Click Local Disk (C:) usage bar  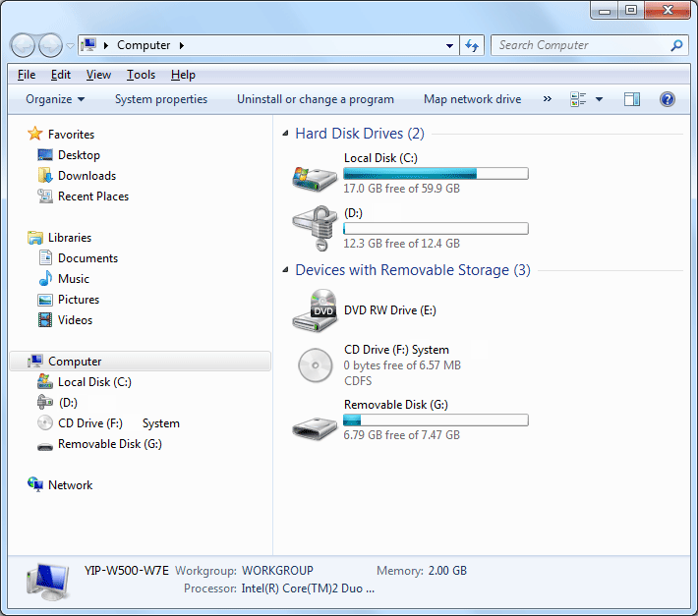coord(436,174)
